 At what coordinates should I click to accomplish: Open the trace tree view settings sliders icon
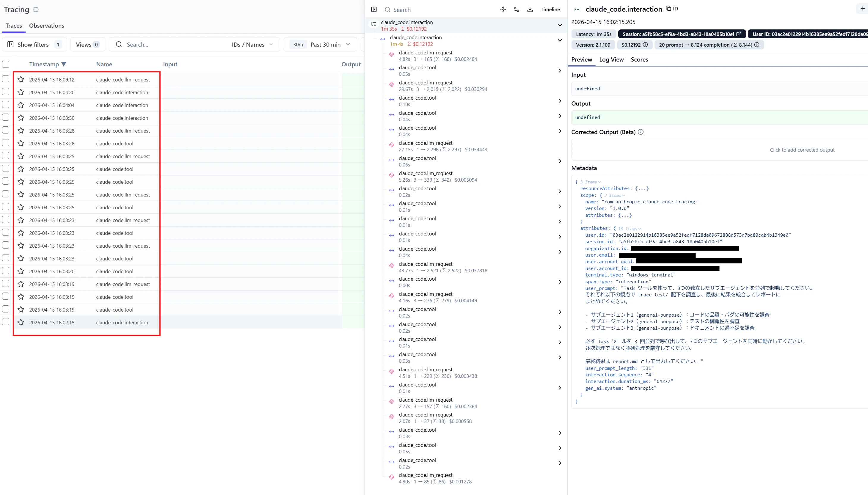tap(517, 10)
